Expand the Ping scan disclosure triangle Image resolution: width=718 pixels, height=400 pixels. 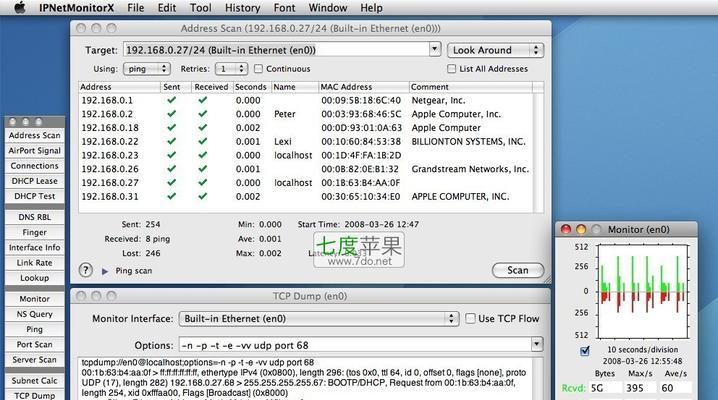pos(105,271)
